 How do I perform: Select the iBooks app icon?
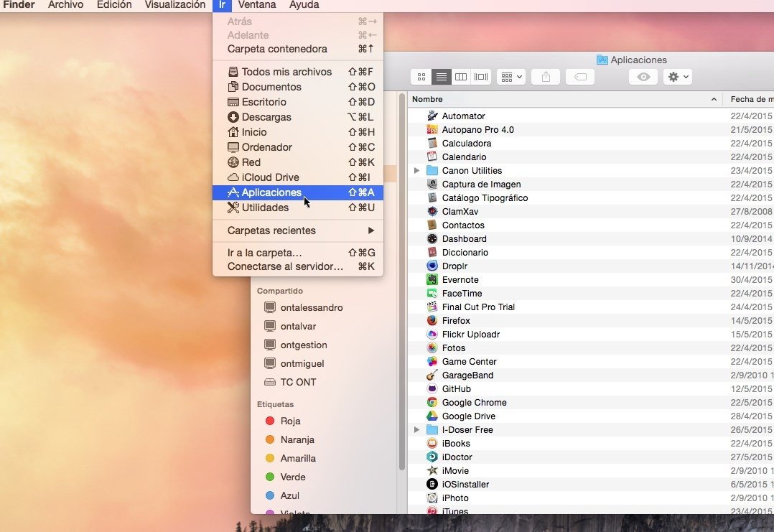432,443
